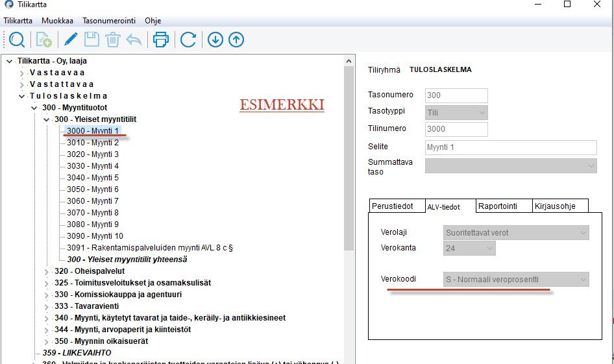Click the magnifier search icon in toolbar
The image size is (614, 364).
(x=17, y=40)
